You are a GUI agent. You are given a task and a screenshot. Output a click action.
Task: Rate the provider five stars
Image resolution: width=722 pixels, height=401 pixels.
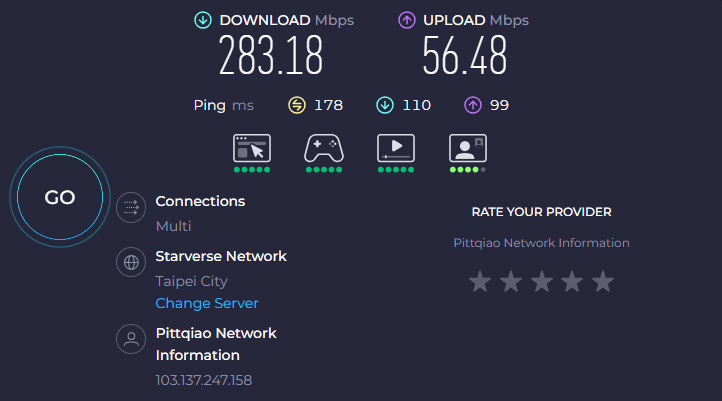[x=602, y=282]
